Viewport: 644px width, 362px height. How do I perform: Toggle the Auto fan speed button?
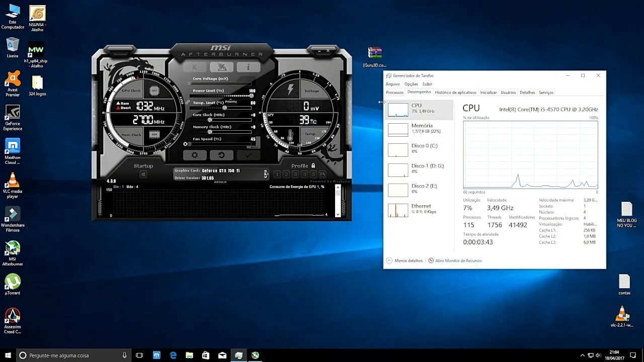point(254,147)
